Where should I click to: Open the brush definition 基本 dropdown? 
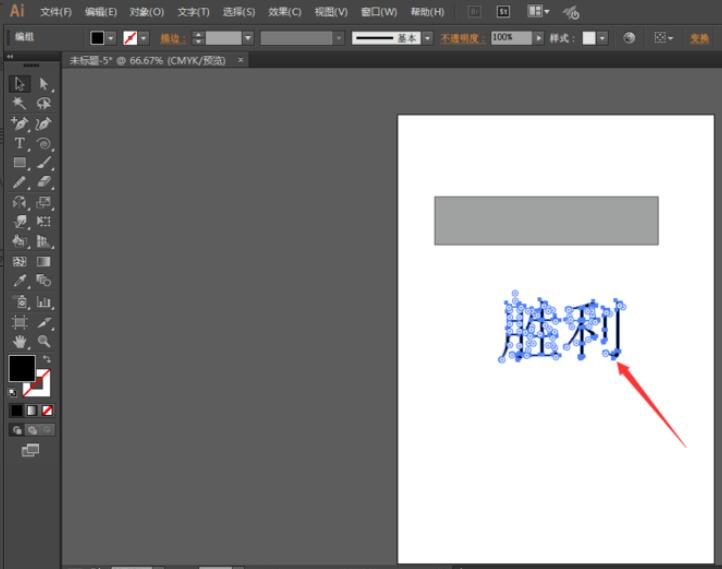click(428, 38)
